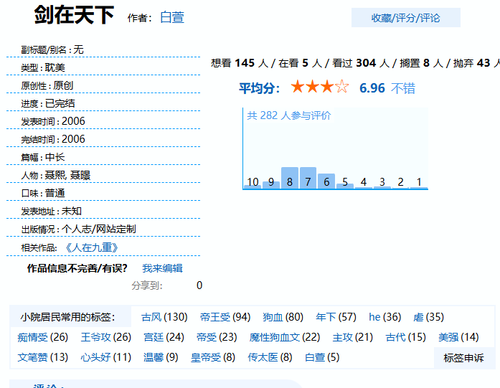Click the rating bar for score 9
This screenshot has width=500, height=388.
[x=271, y=185]
